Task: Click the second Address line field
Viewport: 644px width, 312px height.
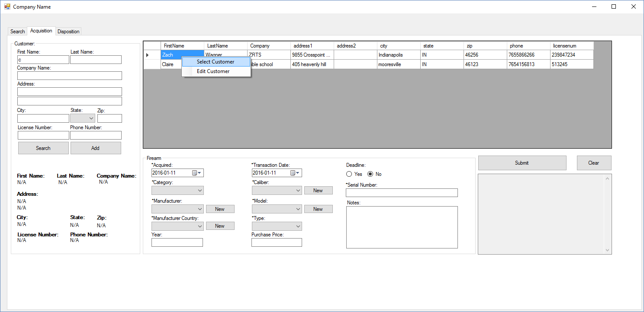Action: 70,101
